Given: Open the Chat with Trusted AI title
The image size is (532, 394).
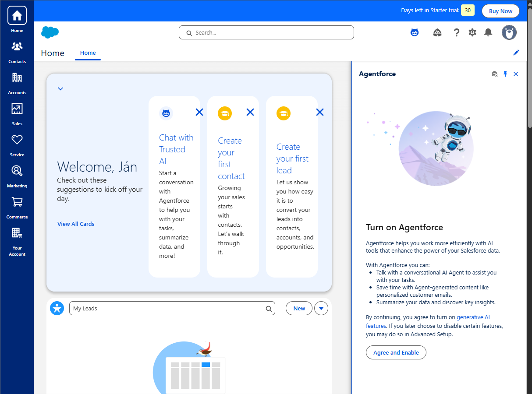Looking at the screenshot, I should coord(176,149).
